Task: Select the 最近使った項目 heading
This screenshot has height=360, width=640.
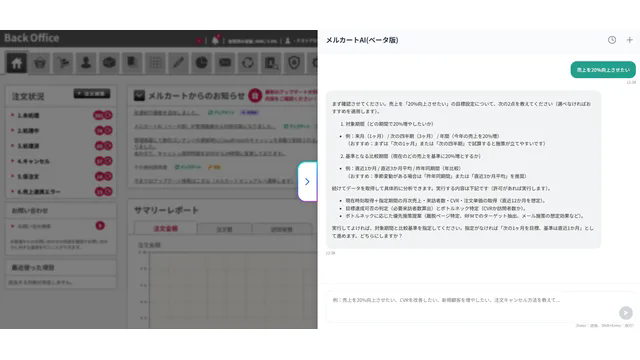Action: click(33, 268)
